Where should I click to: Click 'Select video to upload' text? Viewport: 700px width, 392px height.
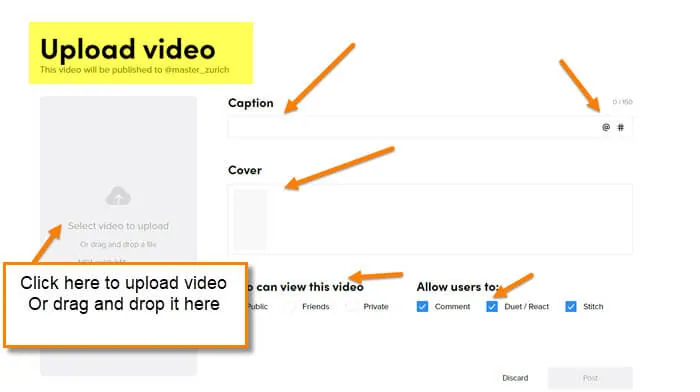[118, 226]
